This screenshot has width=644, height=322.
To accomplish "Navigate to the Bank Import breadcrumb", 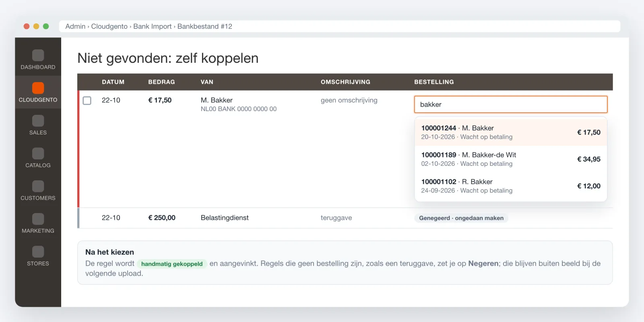I will [153, 26].
